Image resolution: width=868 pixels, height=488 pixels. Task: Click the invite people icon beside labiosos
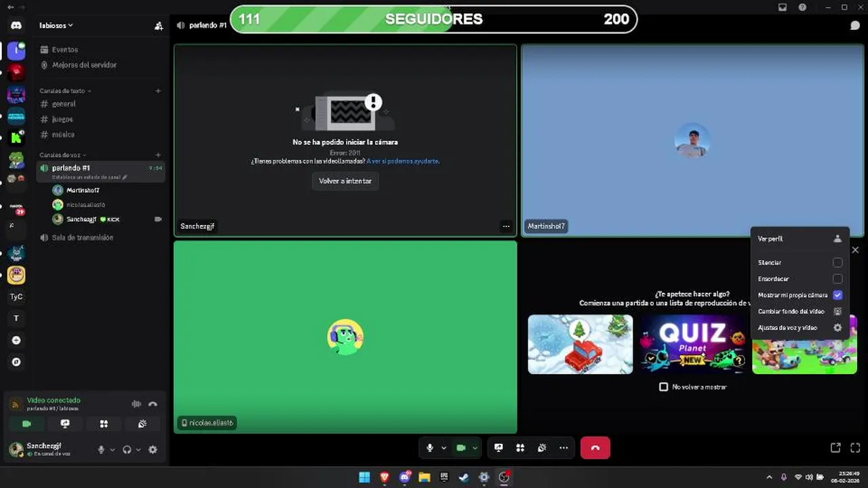[x=159, y=26]
